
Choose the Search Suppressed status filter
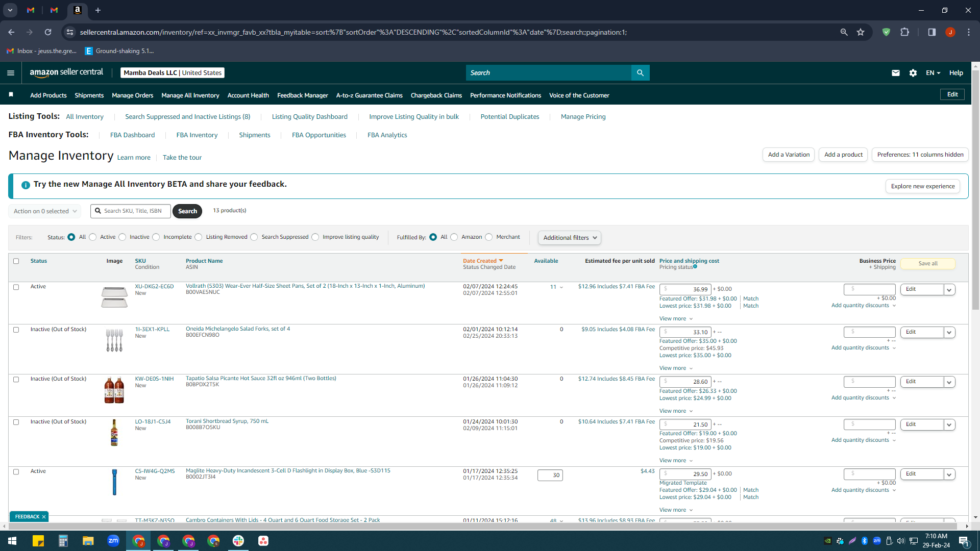pyautogui.click(x=254, y=237)
